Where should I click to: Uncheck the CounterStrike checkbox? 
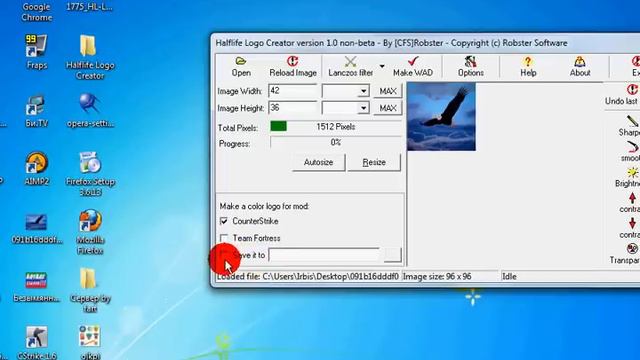click(224, 221)
